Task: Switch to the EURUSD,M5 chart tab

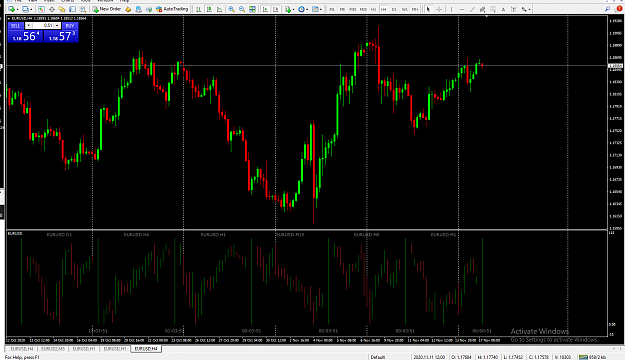Action: 53,349
